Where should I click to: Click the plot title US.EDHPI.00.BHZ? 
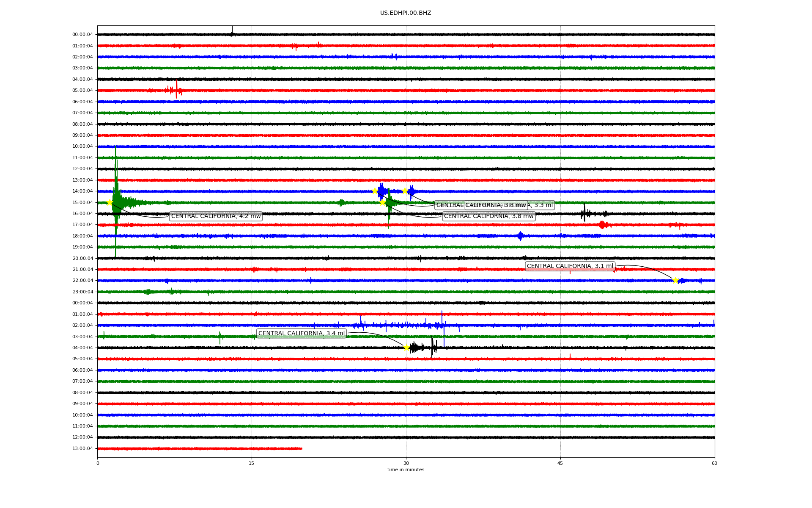(x=406, y=13)
